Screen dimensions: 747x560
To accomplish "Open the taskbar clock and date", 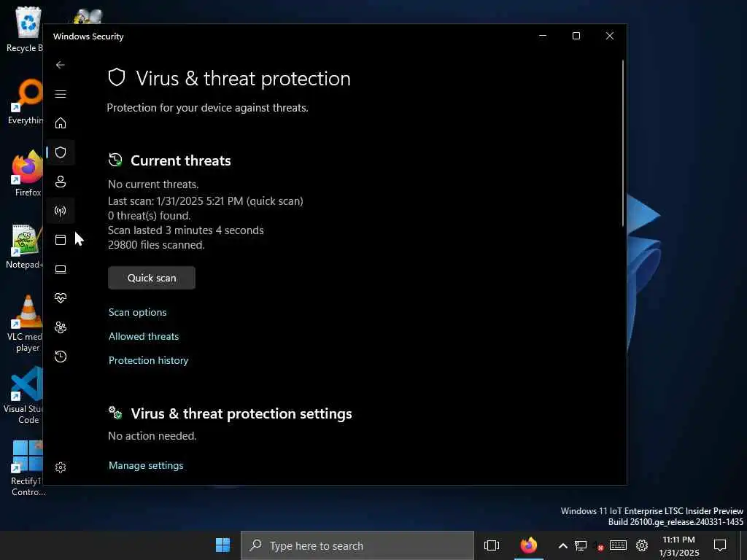I will click(x=679, y=545).
